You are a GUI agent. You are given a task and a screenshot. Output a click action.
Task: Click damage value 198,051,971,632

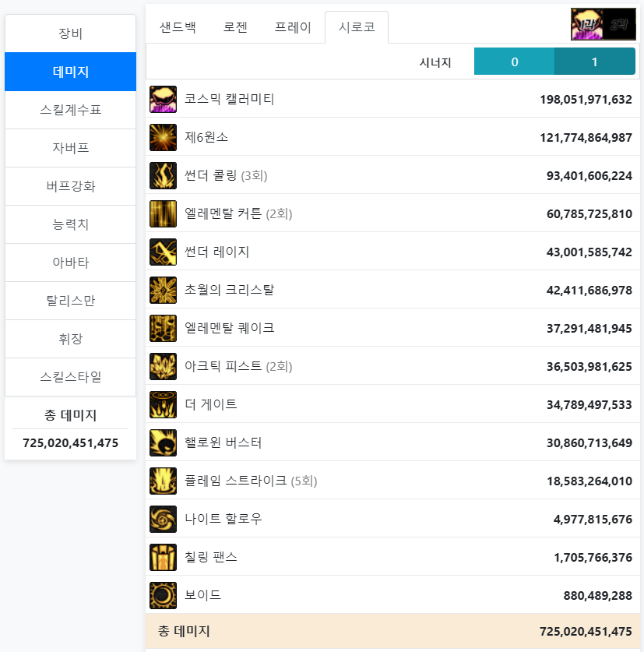(586, 100)
